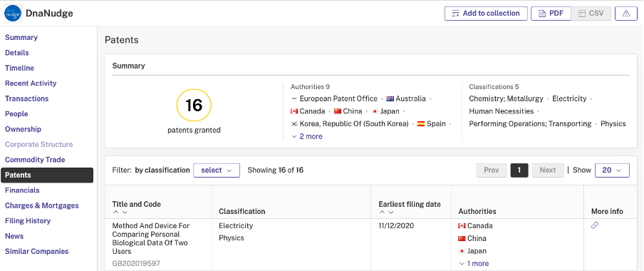
Task: Open News in the sidebar
Action: pyautogui.click(x=14, y=236)
